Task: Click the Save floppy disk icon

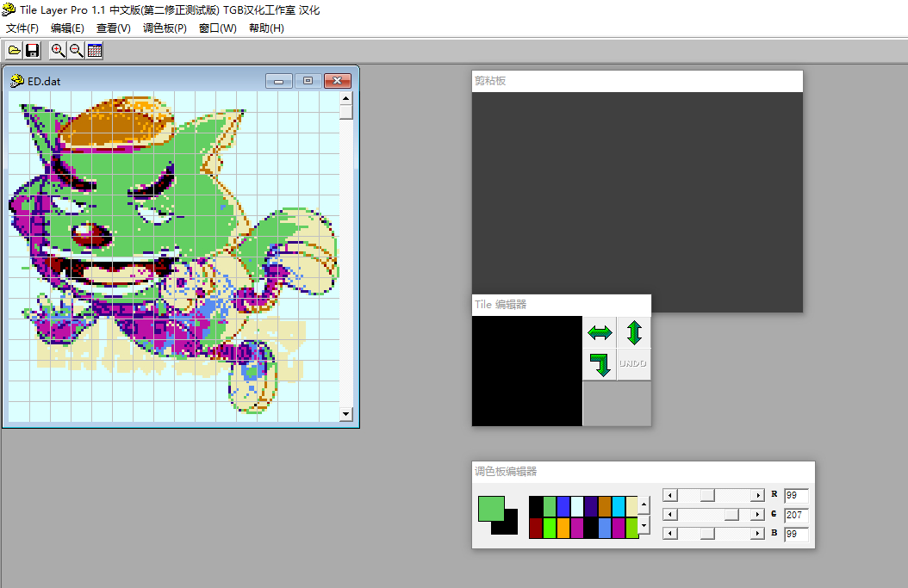Action: coord(33,51)
